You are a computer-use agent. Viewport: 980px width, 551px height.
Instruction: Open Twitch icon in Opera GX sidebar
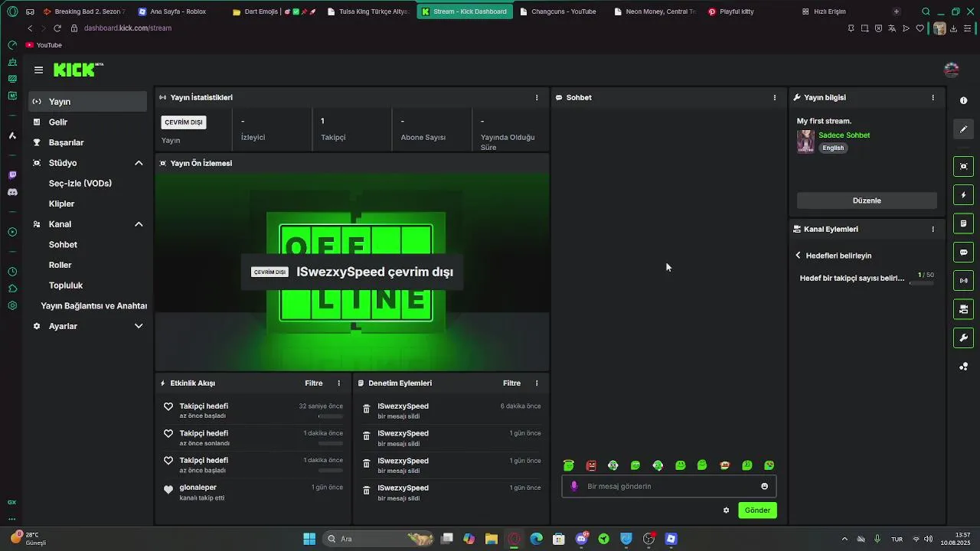12,175
